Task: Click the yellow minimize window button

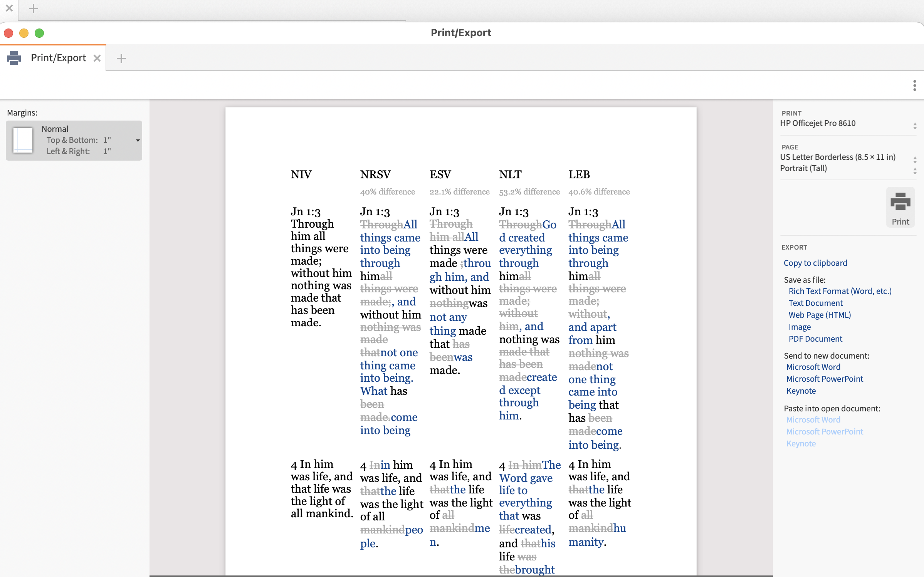Action: point(24,33)
